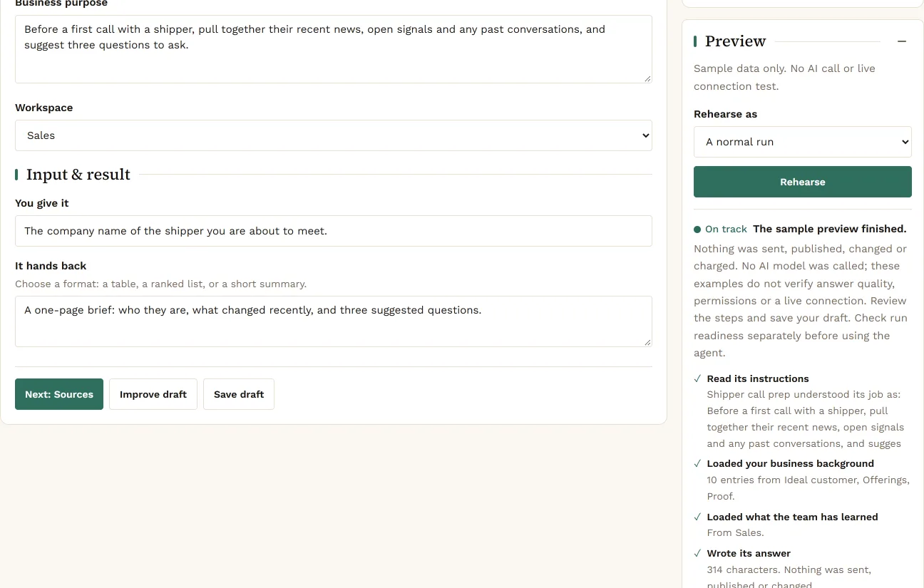Click the Rehearse as label
The image size is (924, 588).
tap(725, 114)
